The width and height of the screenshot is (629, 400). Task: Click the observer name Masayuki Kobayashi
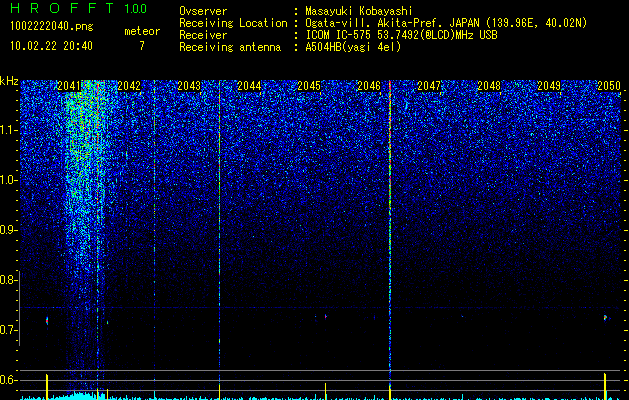point(359,12)
